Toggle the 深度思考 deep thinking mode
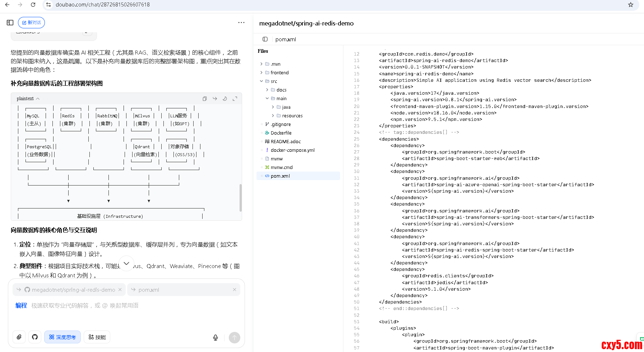This screenshot has height=352, width=644. [x=62, y=337]
